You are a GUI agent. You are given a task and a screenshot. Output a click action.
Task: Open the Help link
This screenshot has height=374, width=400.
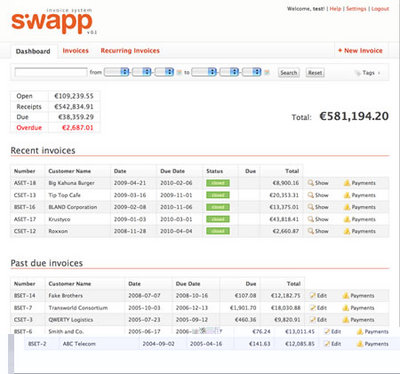[335, 9]
